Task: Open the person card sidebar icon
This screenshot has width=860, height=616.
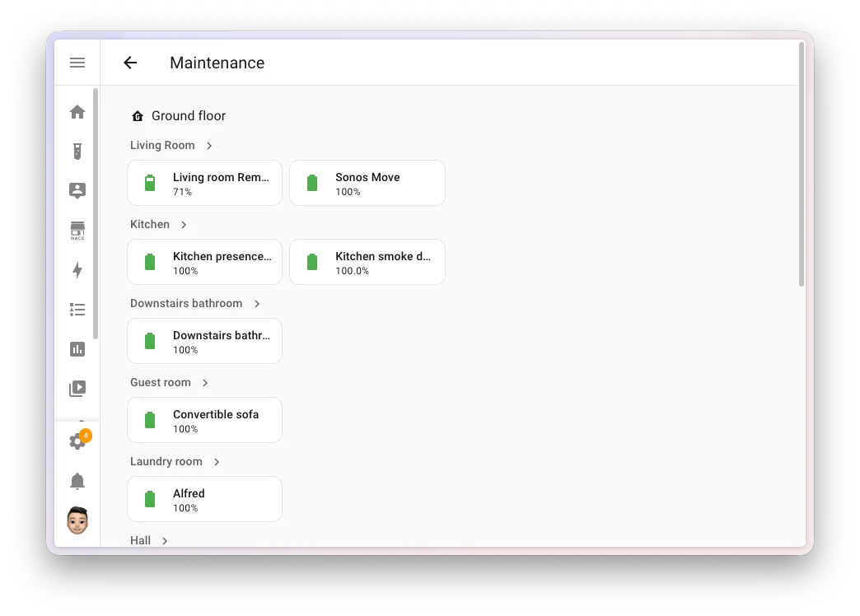Action: (77, 190)
